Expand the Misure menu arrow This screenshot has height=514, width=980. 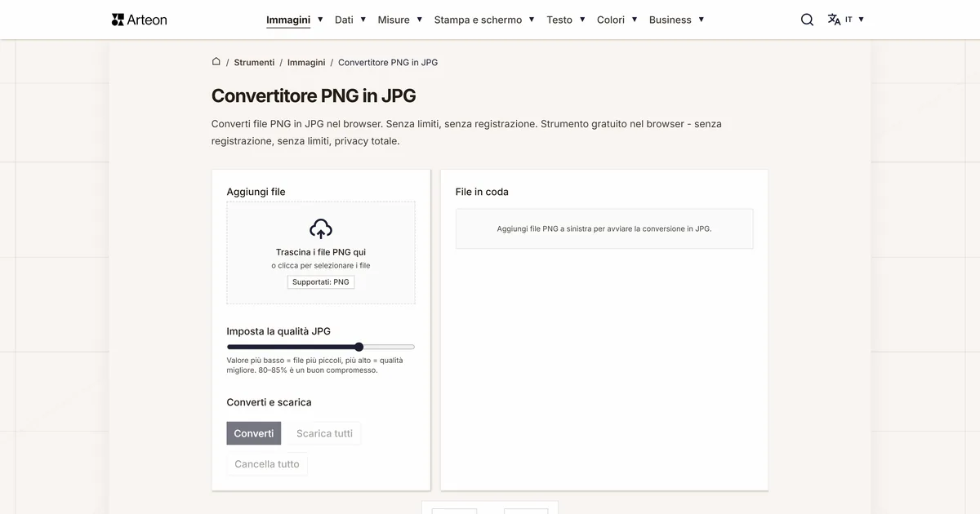click(x=420, y=19)
